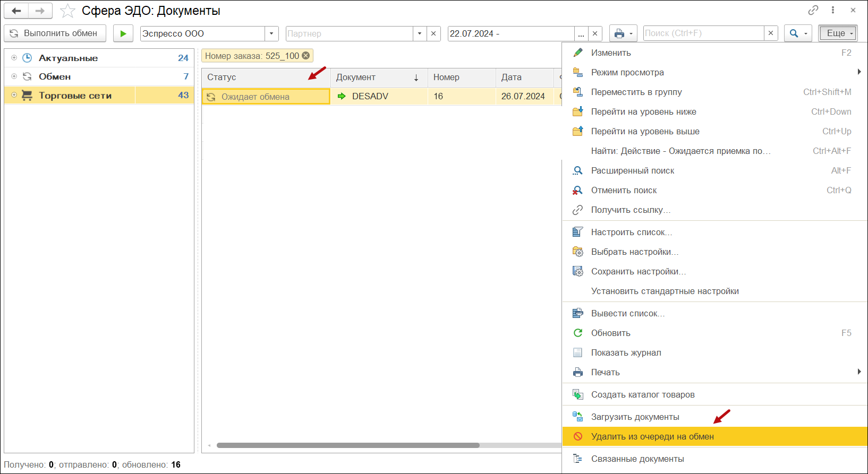Click the Переместить в группу icon
Image resolution: width=868 pixels, height=474 pixels.
tap(578, 92)
